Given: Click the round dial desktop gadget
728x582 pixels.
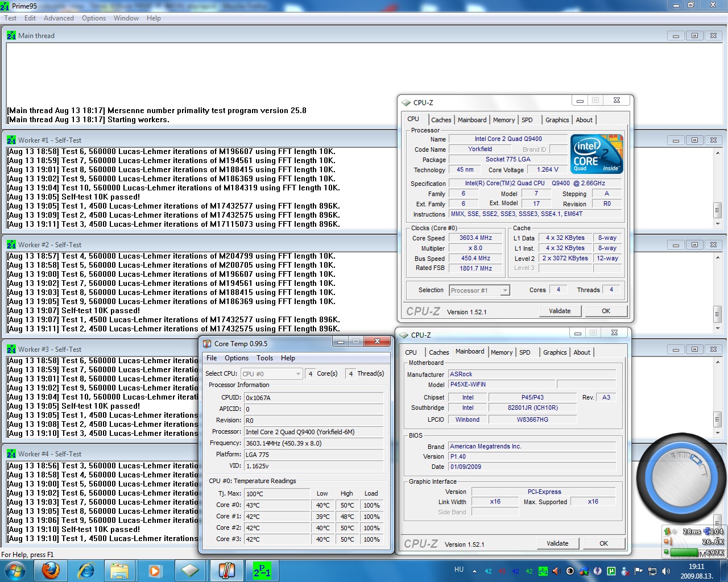Looking at the screenshot, I should 681,477.
